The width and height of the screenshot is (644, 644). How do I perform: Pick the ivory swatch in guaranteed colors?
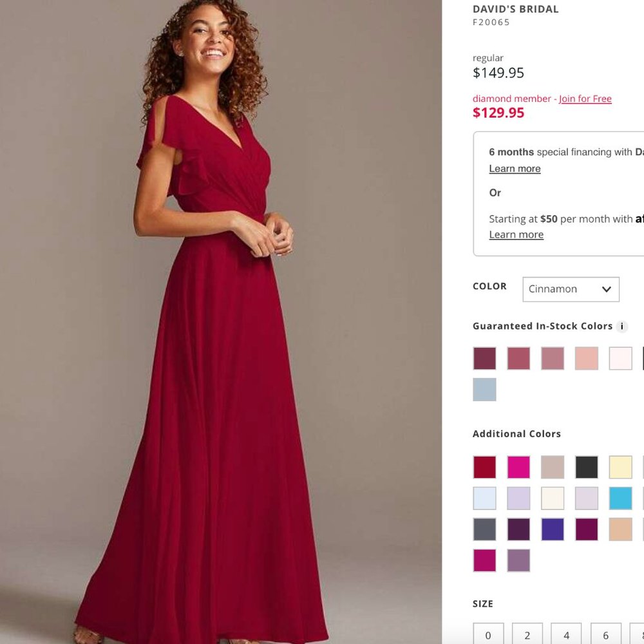[620, 358]
